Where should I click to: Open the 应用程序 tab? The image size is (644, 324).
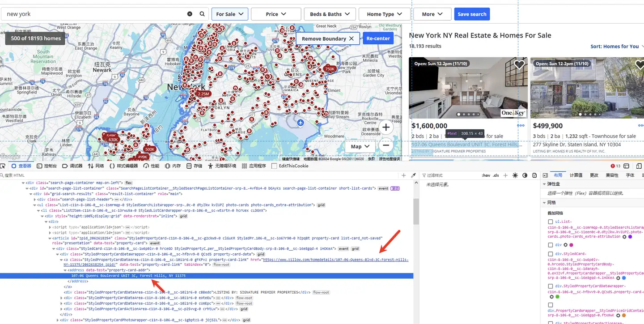[x=254, y=166]
